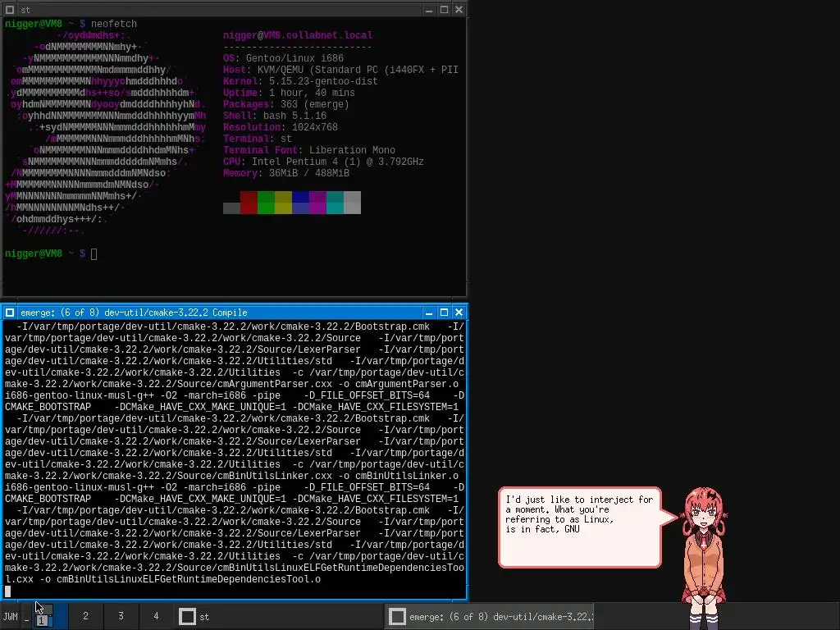Click the emerge window title bar text

pos(134,313)
